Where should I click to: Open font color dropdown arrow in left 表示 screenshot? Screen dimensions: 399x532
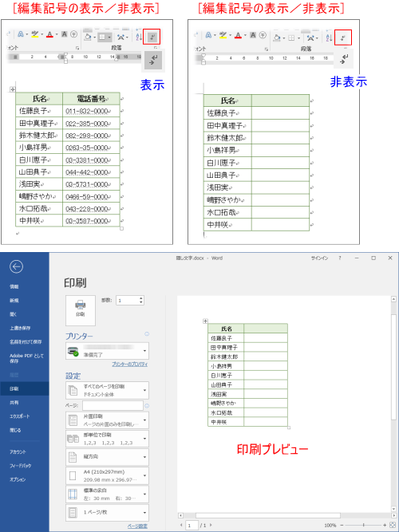[x=57, y=34]
